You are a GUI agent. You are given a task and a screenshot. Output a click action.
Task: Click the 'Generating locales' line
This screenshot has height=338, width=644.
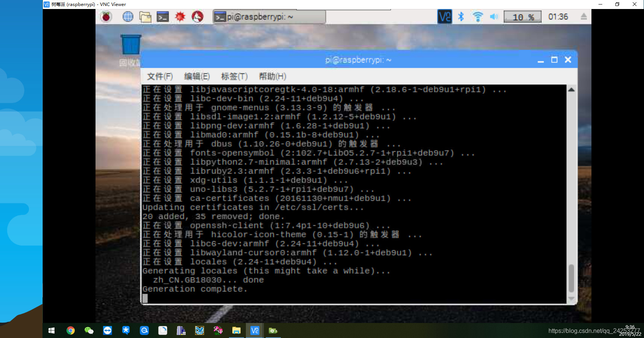(x=266, y=271)
